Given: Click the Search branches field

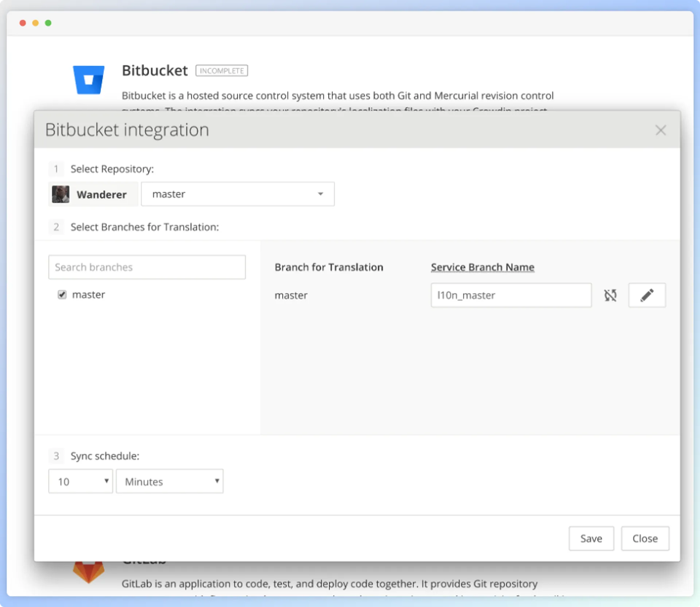Looking at the screenshot, I should pos(147,267).
